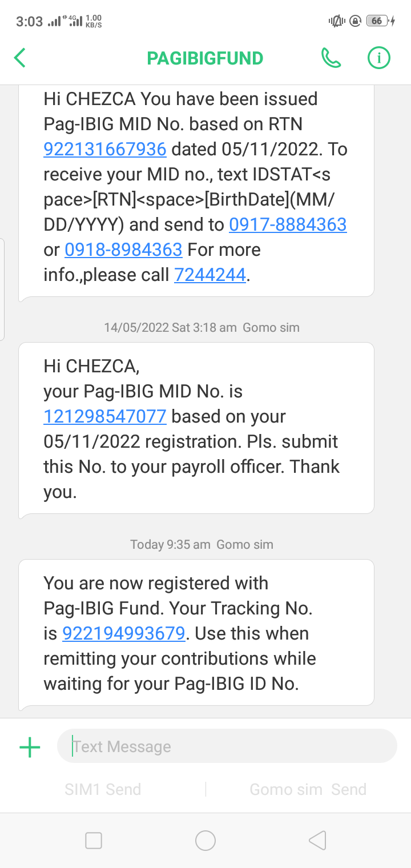Tap the back arrow icon
This screenshot has height=868, width=411.
click(20, 58)
